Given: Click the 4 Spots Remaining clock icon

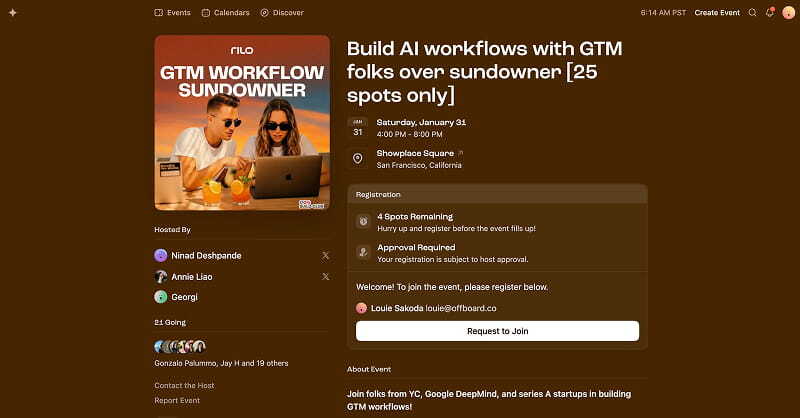Looking at the screenshot, I should (x=363, y=222).
